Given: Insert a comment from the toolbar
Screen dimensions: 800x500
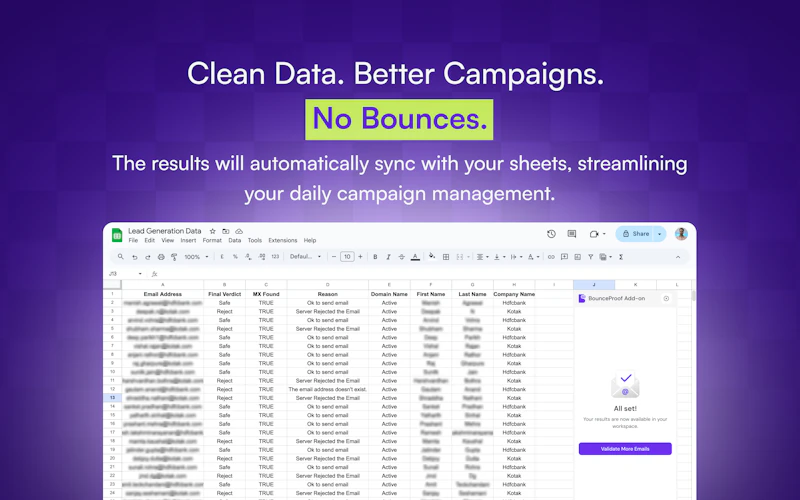Looking at the screenshot, I should pos(564,257).
